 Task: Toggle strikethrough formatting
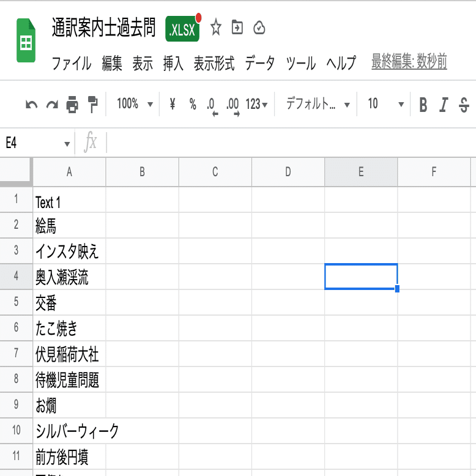coord(464,105)
